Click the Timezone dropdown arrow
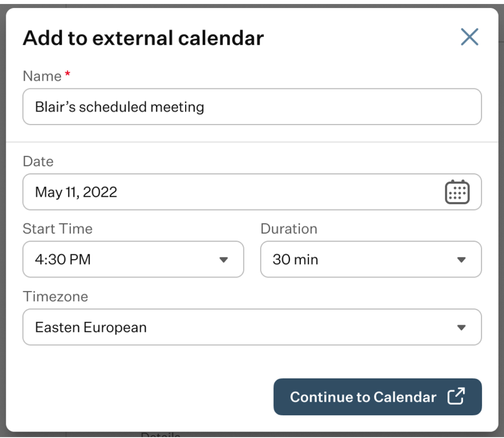The image size is (504, 438). (461, 328)
